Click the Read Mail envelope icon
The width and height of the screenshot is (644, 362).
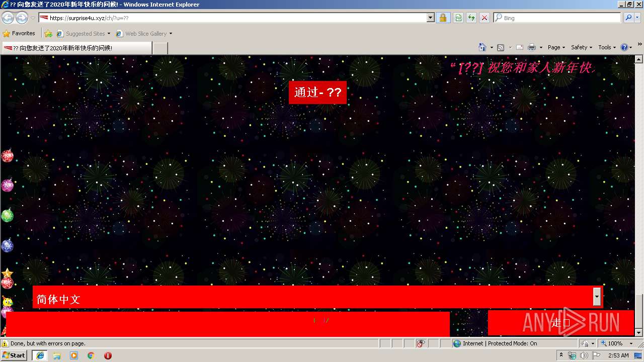(x=520, y=47)
